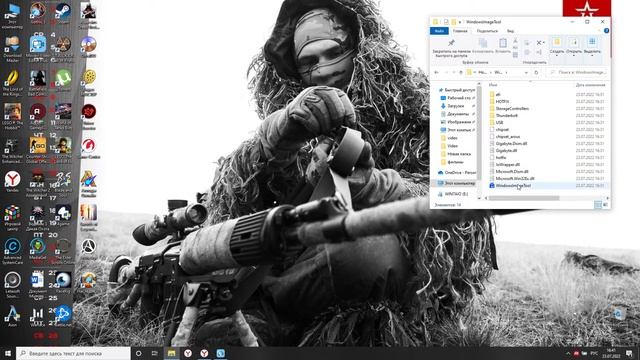640x360 pixels.
Task: Open taskbar clock and date
Action: (x=611, y=353)
